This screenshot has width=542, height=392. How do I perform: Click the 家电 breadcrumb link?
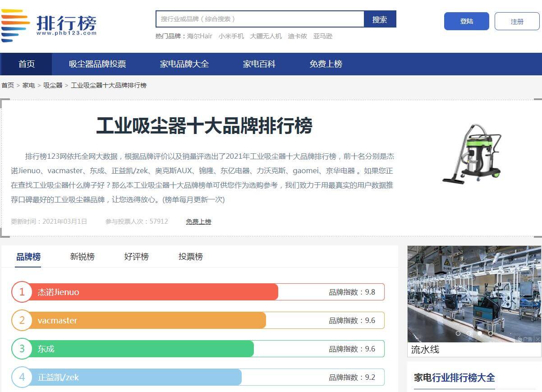coord(29,85)
